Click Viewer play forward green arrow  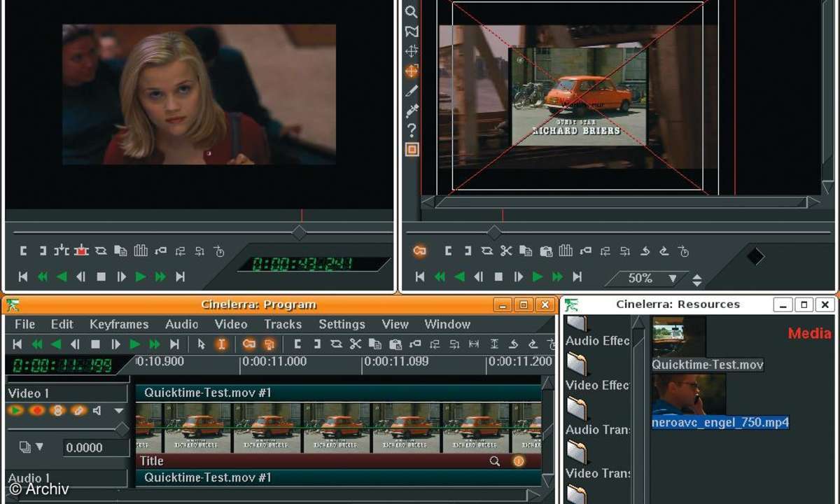(141, 277)
